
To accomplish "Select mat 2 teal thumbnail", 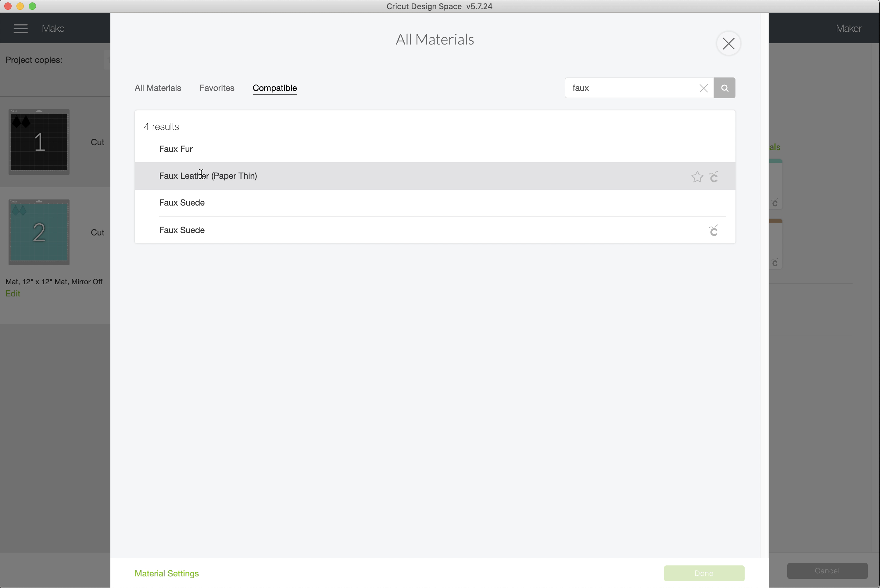I will tap(39, 232).
